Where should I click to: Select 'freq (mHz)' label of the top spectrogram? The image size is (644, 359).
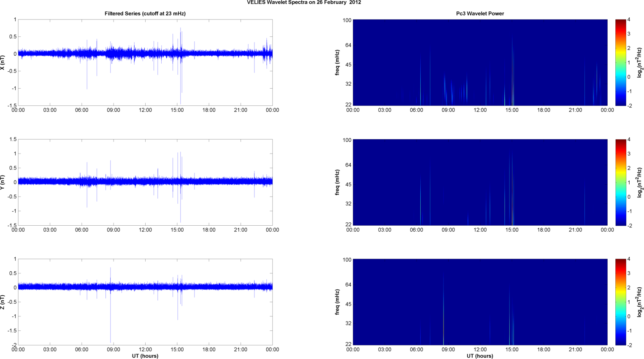[x=338, y=62]
